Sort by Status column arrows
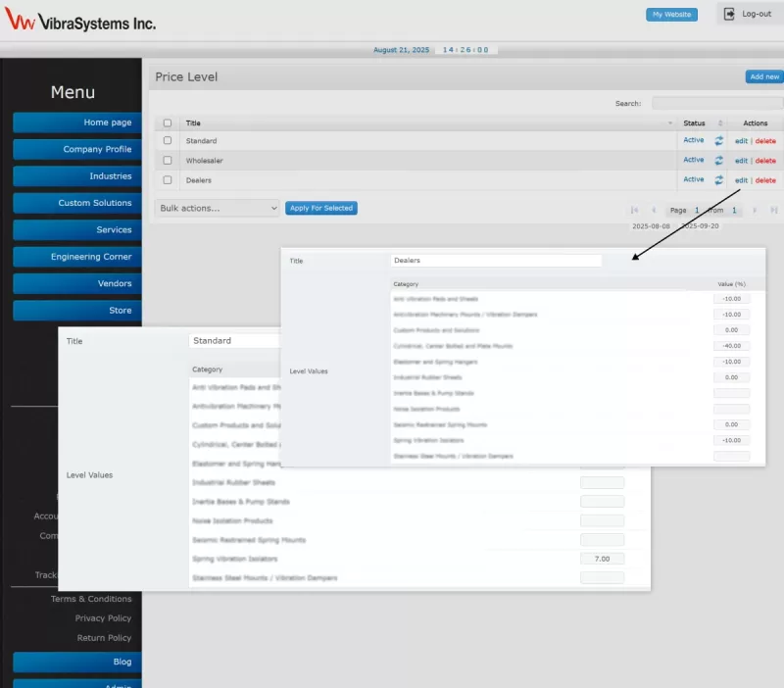Screen dimensions: 784x688 (x=720, y=123)
